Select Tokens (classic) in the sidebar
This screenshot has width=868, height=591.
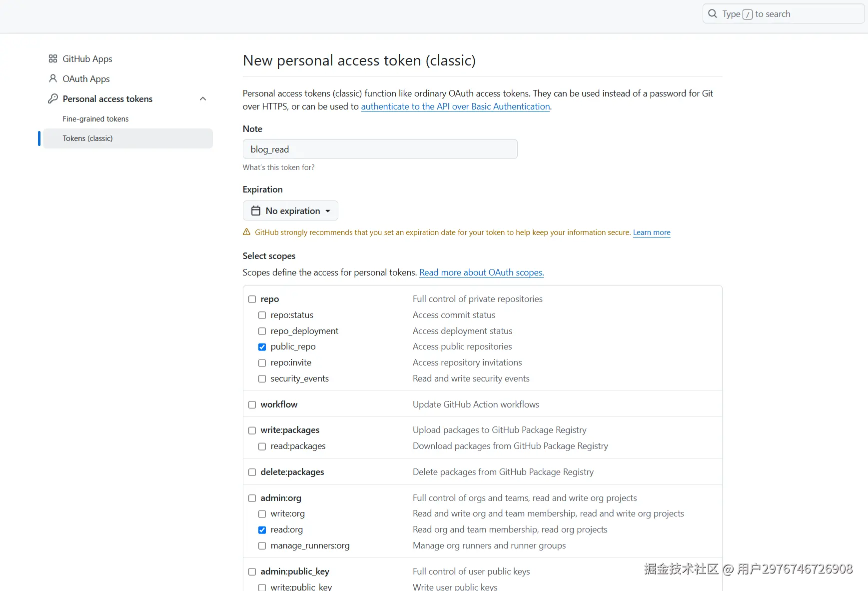pyautogui.click(x=87, y=138)
